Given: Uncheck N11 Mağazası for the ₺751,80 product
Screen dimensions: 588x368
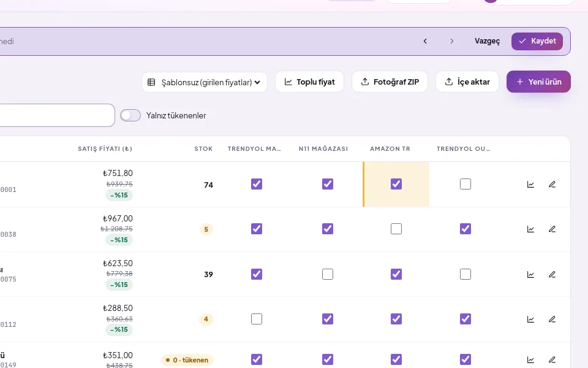Looking at the screenshot, I should [x=328, y=184].
